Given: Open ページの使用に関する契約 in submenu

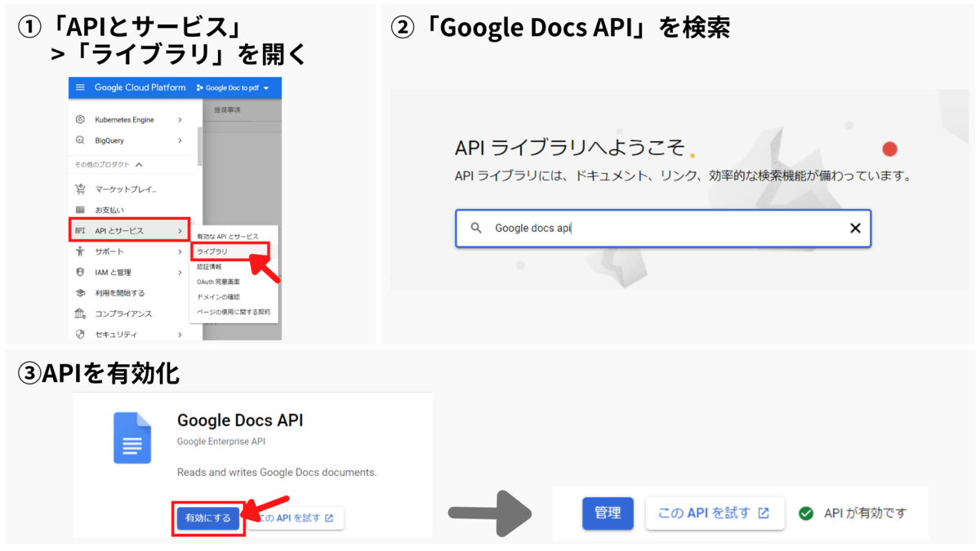Looking at the screenshot, I should (x=234, y=312).
